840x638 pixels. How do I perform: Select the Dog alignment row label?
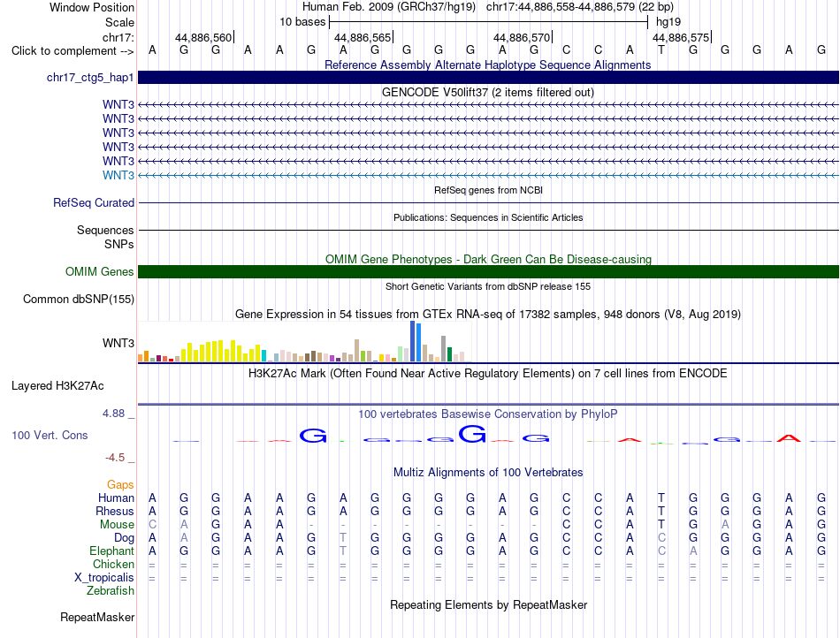click(124, 538)
